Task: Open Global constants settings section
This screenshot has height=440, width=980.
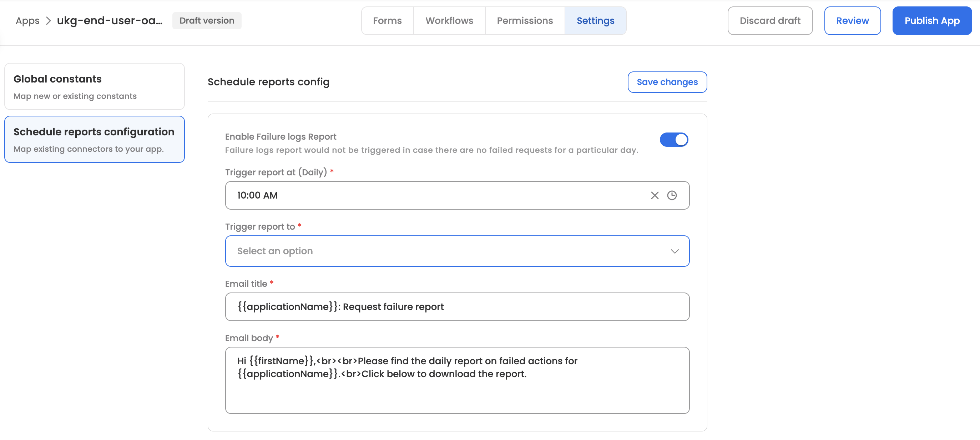Action: coord(94,86)
